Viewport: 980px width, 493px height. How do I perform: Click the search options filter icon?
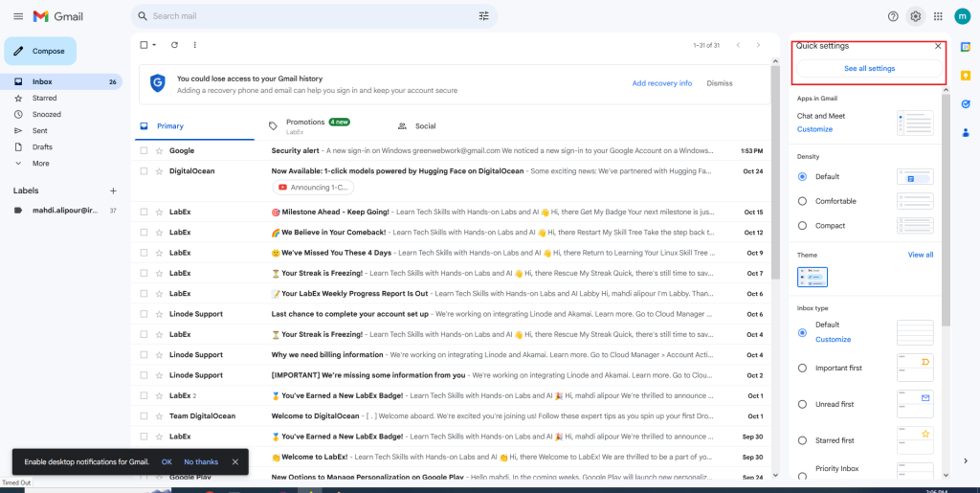483,16
